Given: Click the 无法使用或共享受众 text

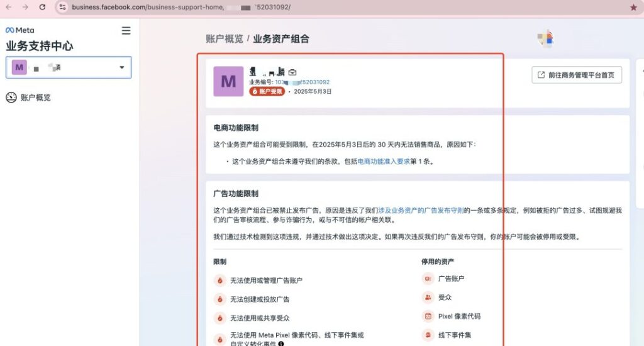Looking at the screenshot, I should [x=260, y=318].
